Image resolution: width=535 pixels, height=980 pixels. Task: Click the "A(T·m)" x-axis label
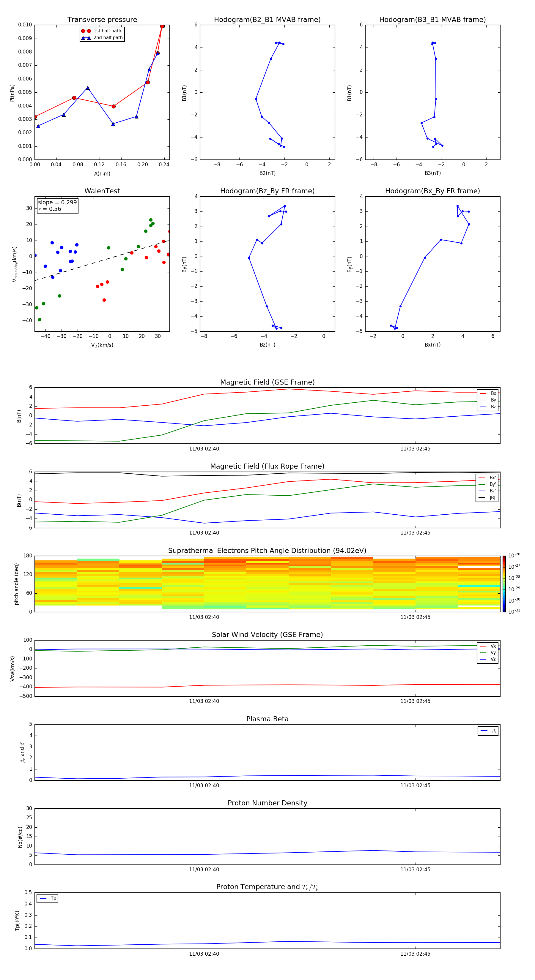pyautogui.click(x=102, y=174)
